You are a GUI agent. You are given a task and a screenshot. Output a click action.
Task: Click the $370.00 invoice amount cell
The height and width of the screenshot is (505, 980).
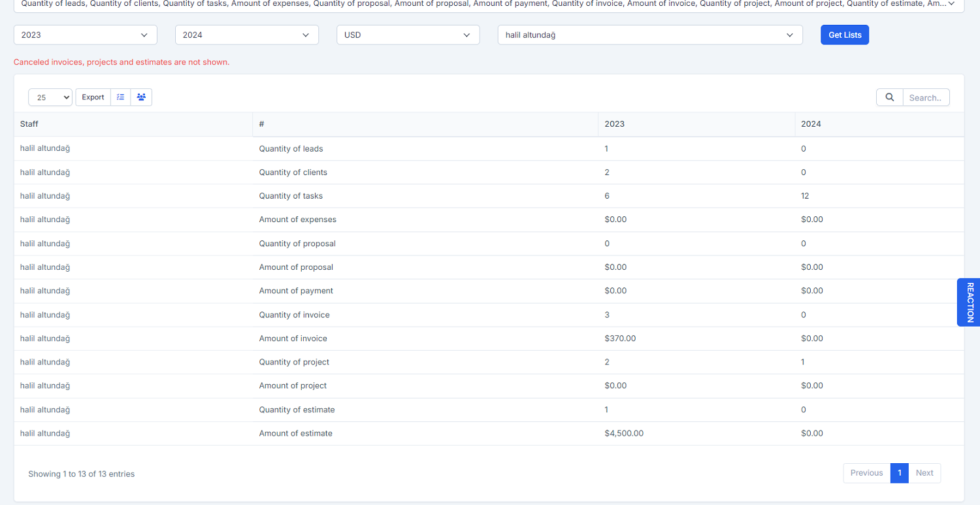point(620,338)
